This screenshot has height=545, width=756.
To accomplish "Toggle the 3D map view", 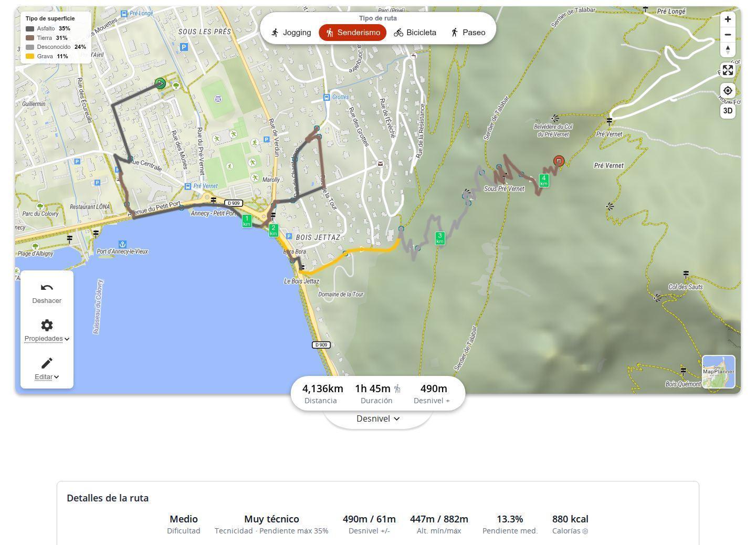I will coord(728,111).
